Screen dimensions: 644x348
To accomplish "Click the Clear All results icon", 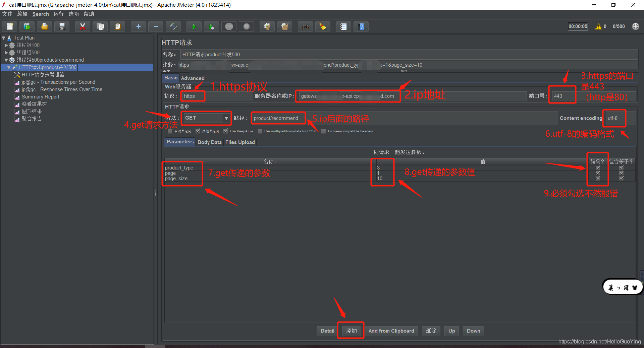I will click(284, 26).
